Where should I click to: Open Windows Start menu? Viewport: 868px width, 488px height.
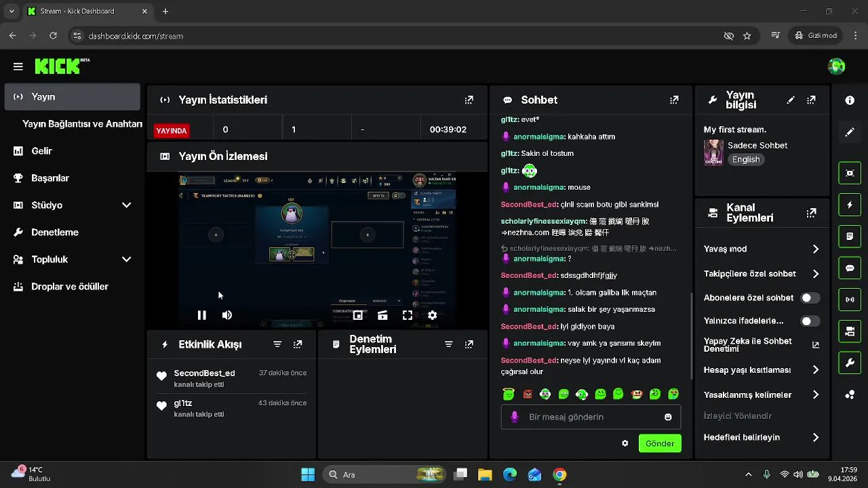[x=308, y=474]
